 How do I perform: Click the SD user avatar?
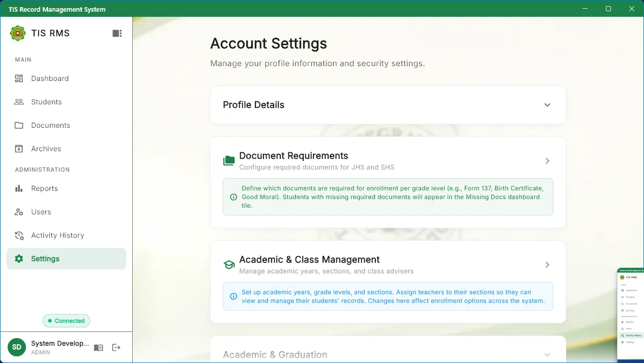[17, 347]
